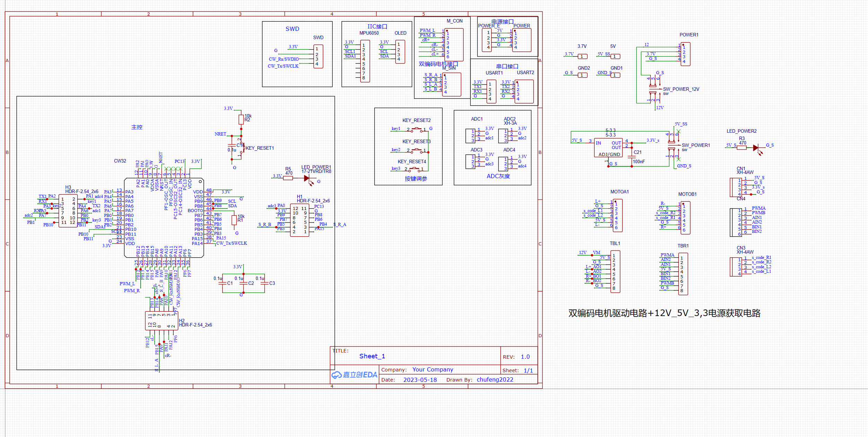
Task: Click the REV value 1.0
Action: coord(525,357)
